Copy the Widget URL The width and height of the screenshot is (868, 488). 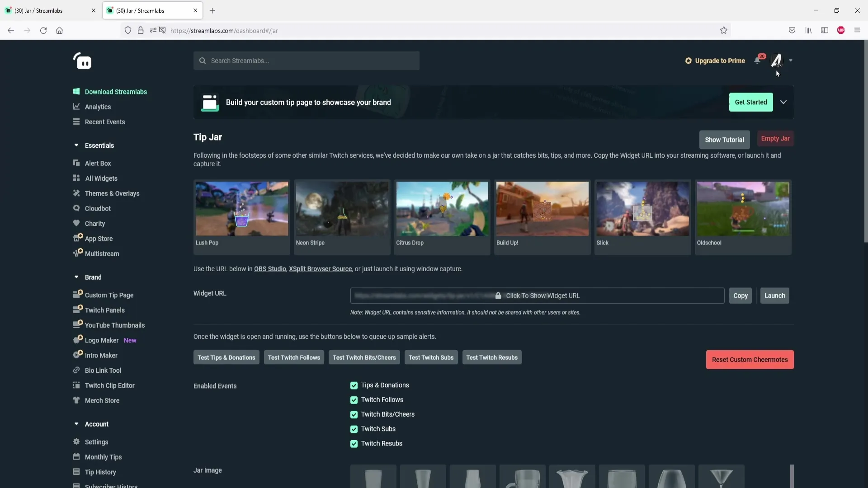[x=741, y=296]
